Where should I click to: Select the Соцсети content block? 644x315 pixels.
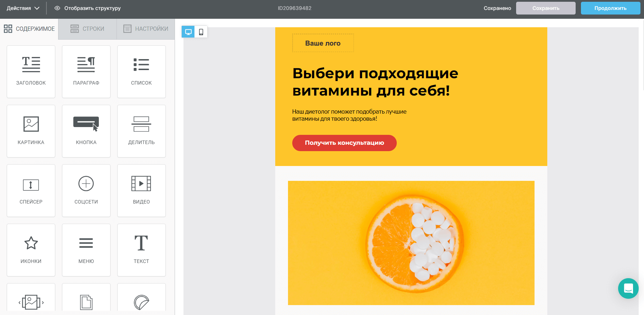click(x=86, y=190)
